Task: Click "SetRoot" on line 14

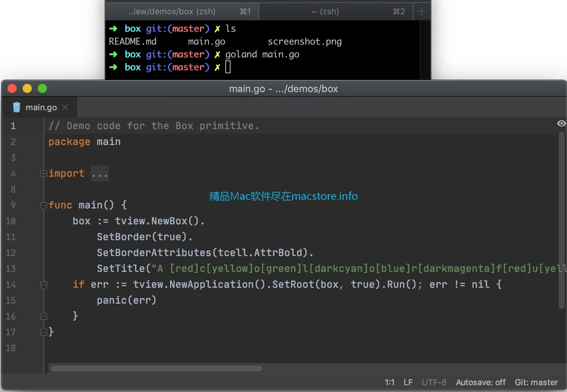Action: pyautogui.click(x=293, y=284)
